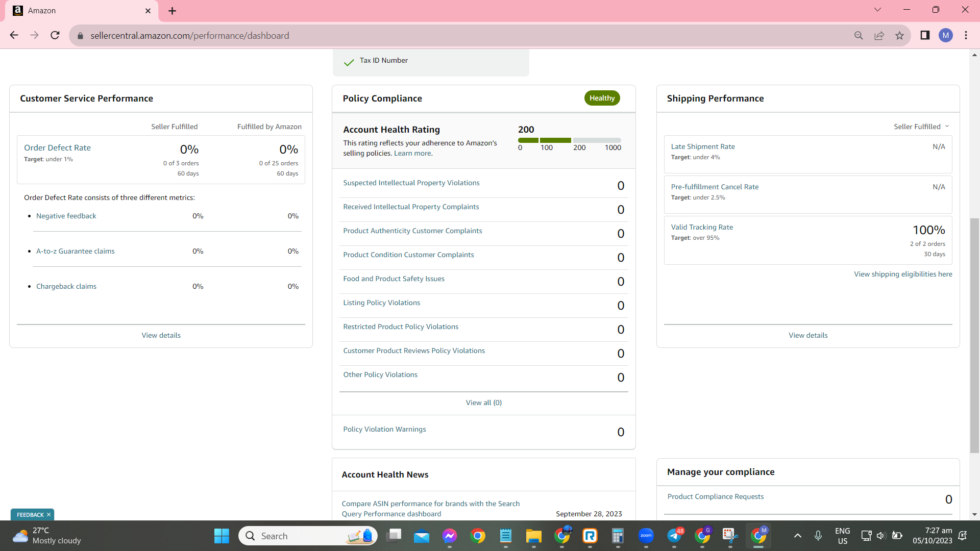Click the site lock icon in address bar

tap(80, 36)
